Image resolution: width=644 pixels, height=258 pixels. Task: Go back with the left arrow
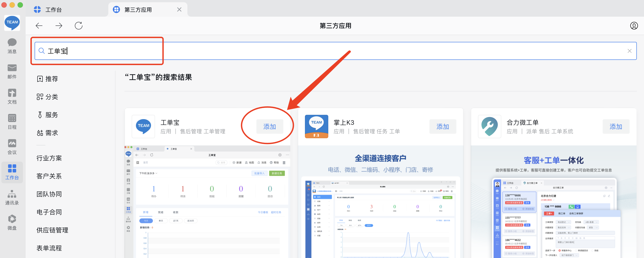point(39,25)
